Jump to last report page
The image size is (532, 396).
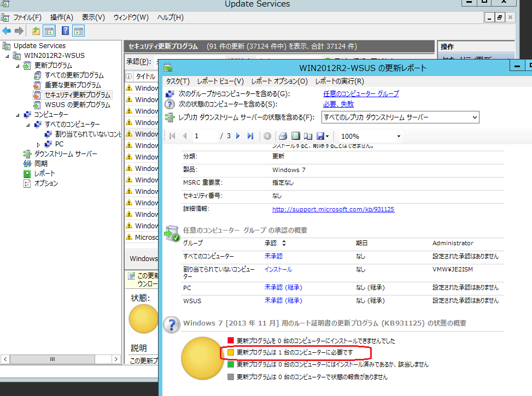(x=250, y=136)
